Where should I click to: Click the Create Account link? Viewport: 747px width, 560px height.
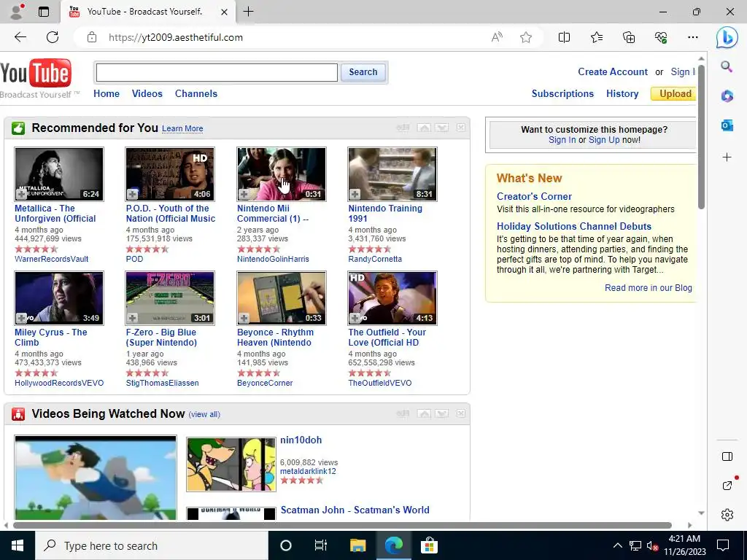tap(613, 72)
